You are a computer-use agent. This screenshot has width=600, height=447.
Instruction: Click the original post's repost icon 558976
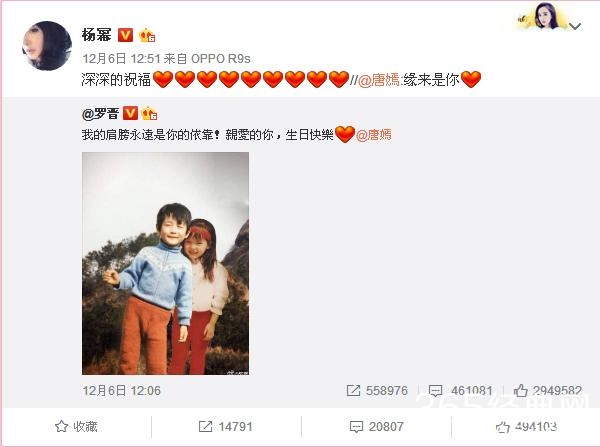377,391
